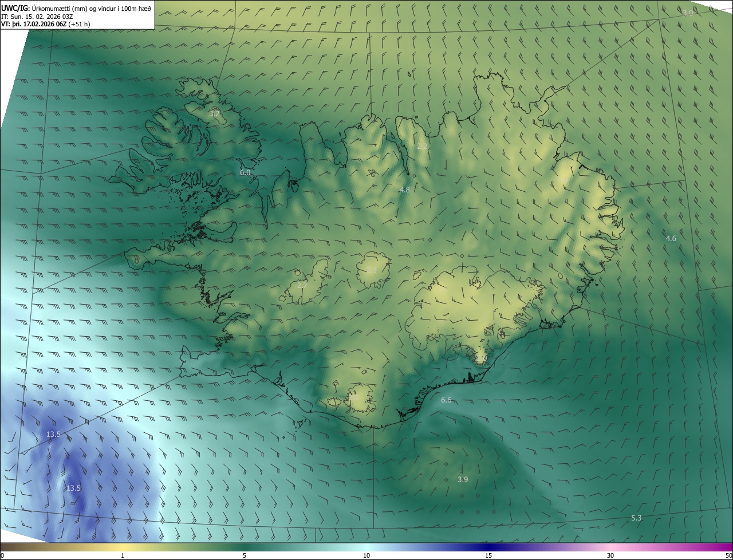Viewport: 733px width, 560px height.
Task: Click the initial time line 'IT: Sun. 15. 02. 2026 03Z'
Action: 36,17
